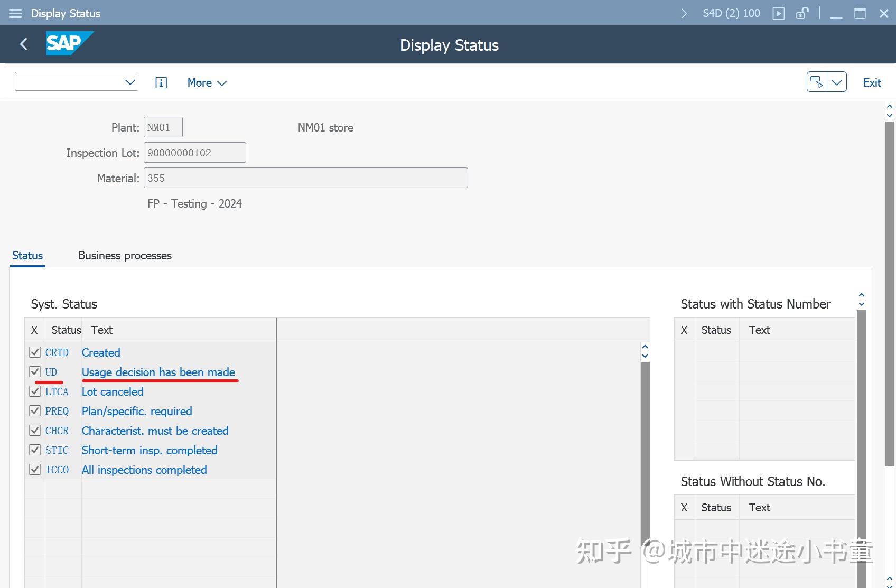Click the unlocked session padlock icon
Viewport: 896px width, 588px height.
point(802,13)
